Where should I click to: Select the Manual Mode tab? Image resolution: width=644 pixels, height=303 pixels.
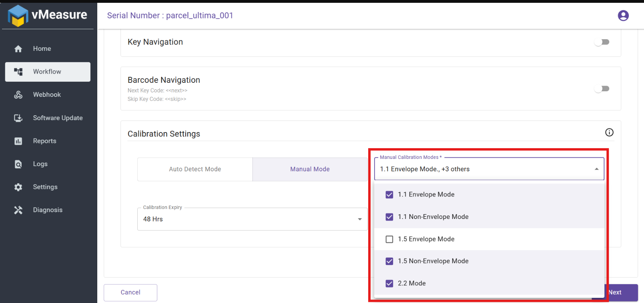[310, 169]
